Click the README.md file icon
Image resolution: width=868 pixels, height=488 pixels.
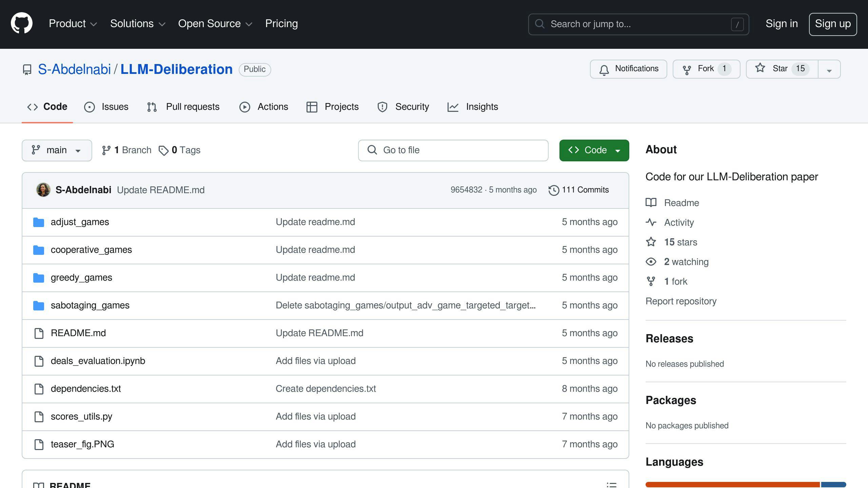coord(39,333)
